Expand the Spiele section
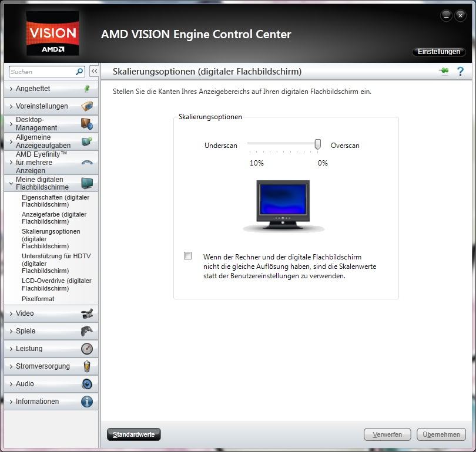476x452 pixels. (51, 331)
